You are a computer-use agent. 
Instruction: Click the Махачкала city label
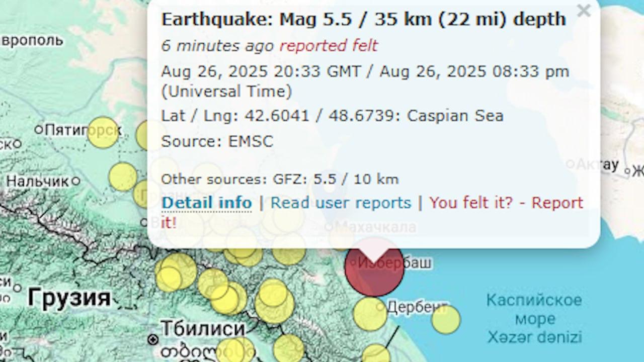[x=376, y=227]
